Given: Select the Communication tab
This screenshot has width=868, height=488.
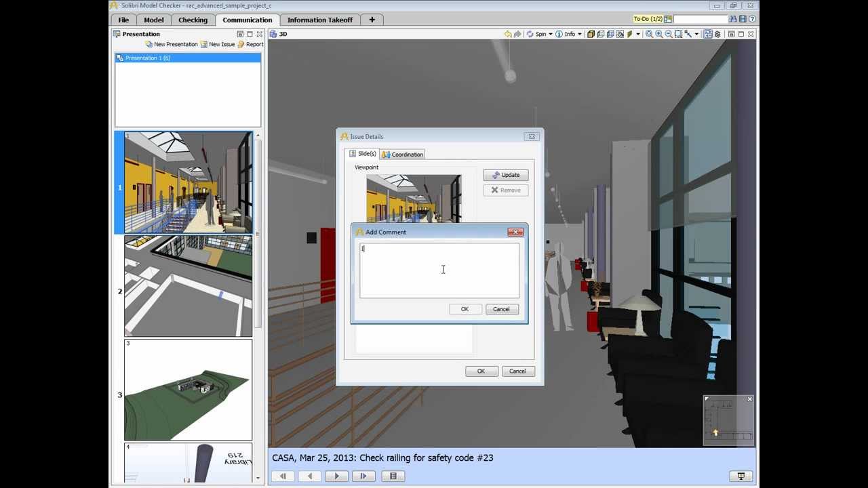Looking at the screenshot, I should tap(248, 20).
